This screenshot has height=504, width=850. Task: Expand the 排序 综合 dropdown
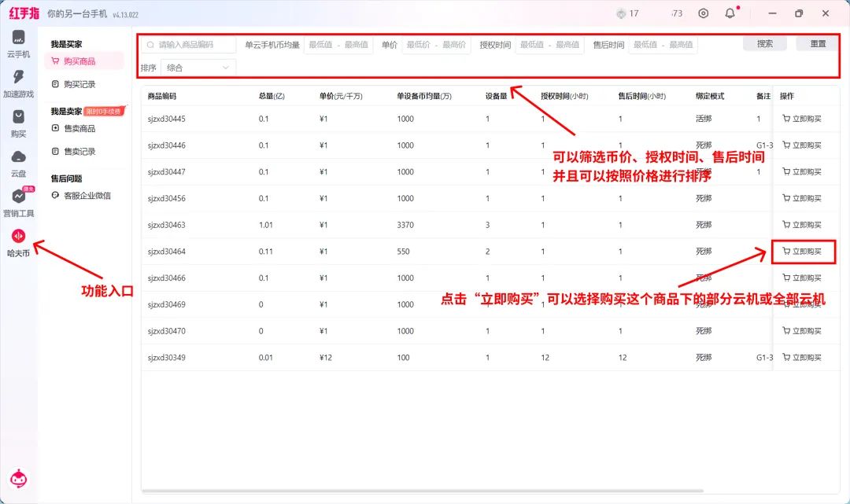tap(198, 68)
